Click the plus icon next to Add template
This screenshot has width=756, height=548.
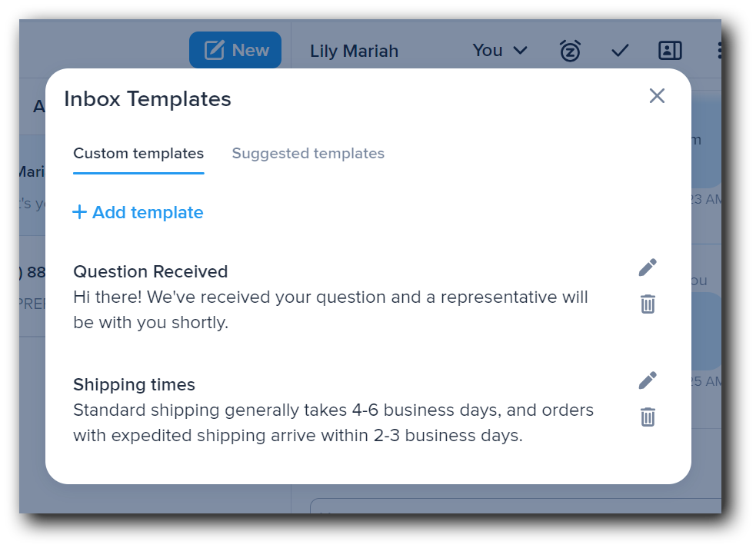[x=80, y=212]
